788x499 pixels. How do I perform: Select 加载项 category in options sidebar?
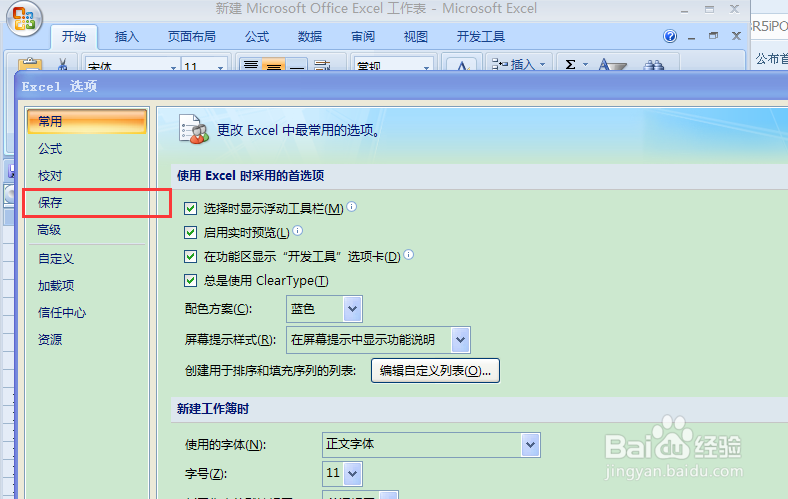[x=87, y=285]
